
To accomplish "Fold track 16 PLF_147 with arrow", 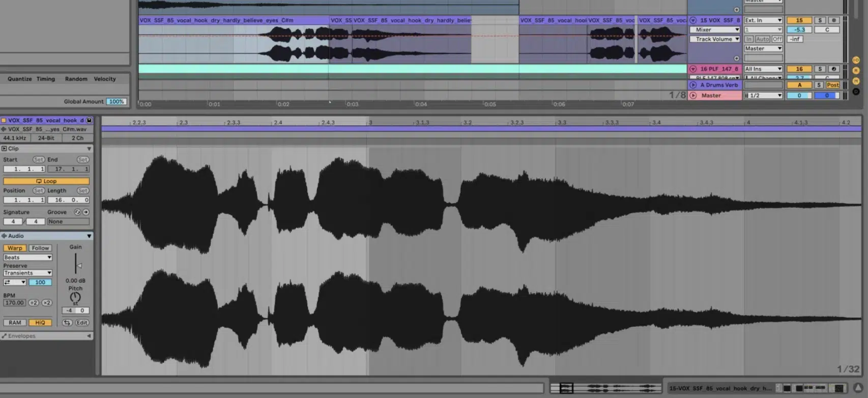I will 693,69.
